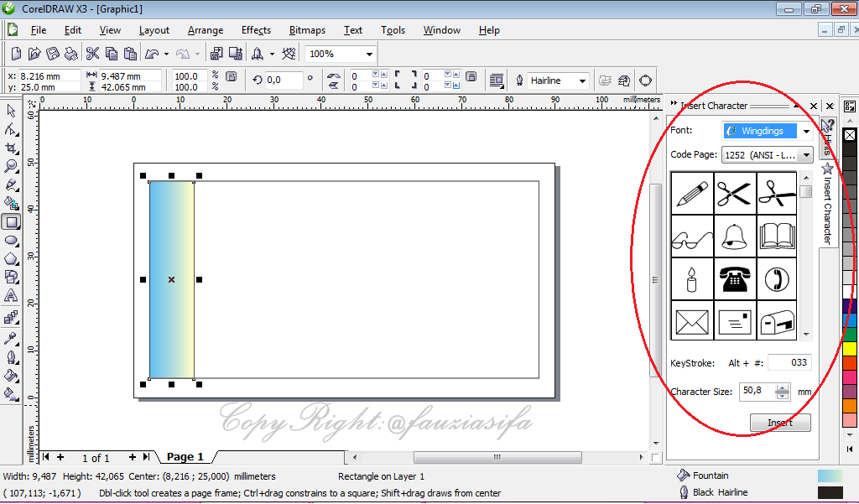Click the horizontal mirror button
This screenshot has height=504, width=859.
tap(333, 75)
